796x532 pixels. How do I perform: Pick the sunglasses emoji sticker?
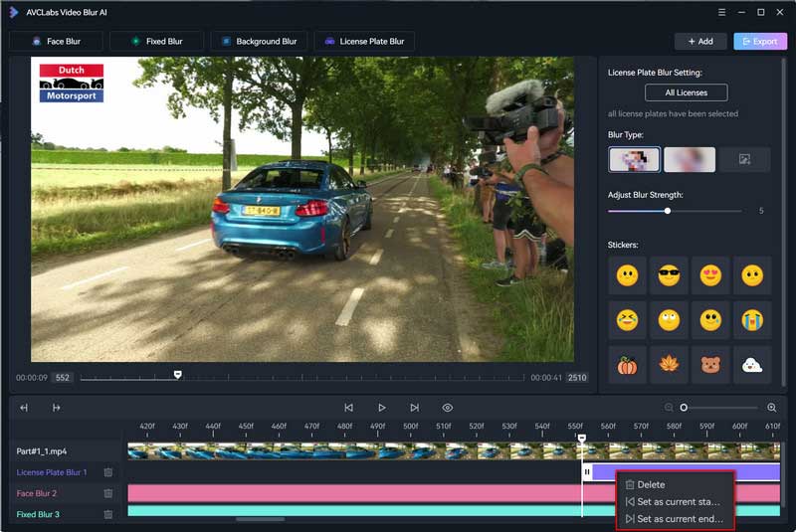[669, 275]
